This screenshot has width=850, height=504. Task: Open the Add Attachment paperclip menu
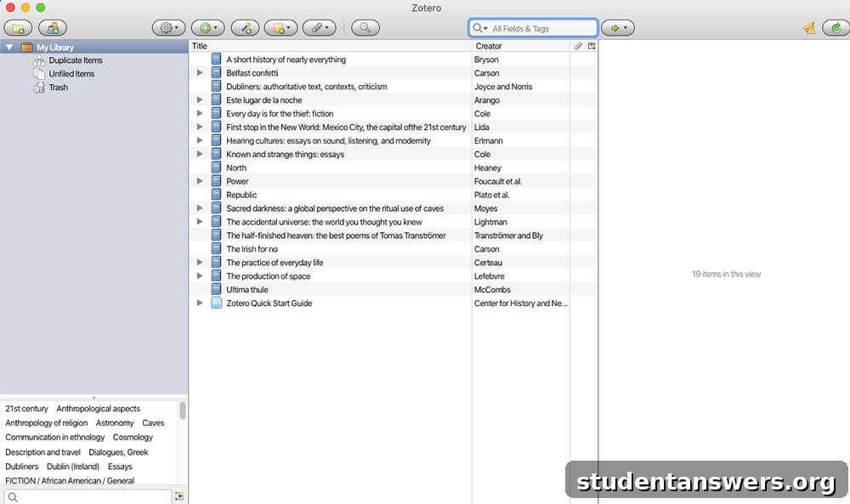[x=320, y=28]
